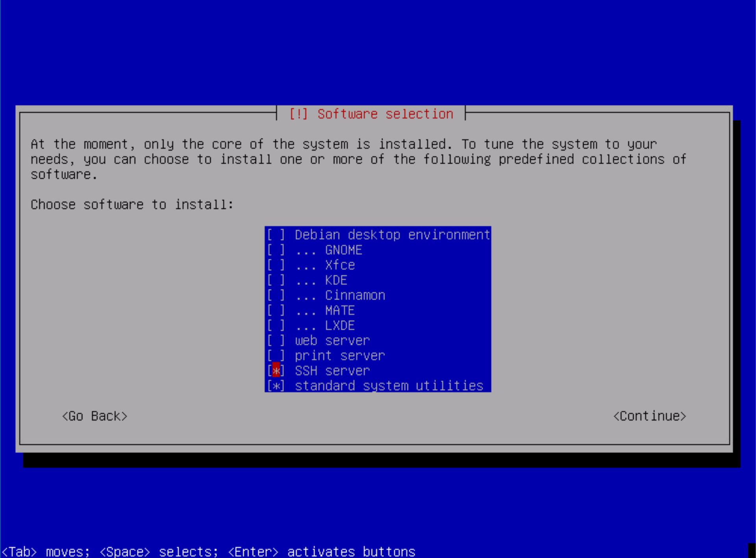Click the Software selection dialog title
This screenshot has height=558, width=756.
(x=371, y=114)
